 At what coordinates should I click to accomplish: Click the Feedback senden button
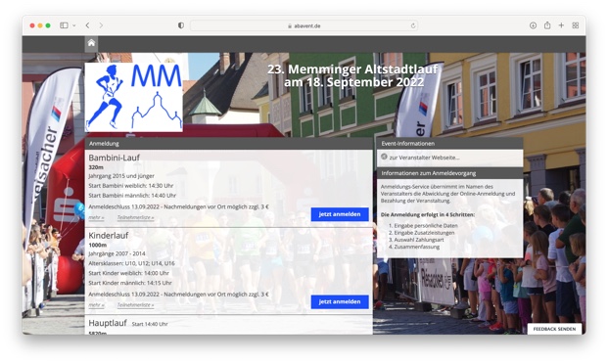point(554,329)
